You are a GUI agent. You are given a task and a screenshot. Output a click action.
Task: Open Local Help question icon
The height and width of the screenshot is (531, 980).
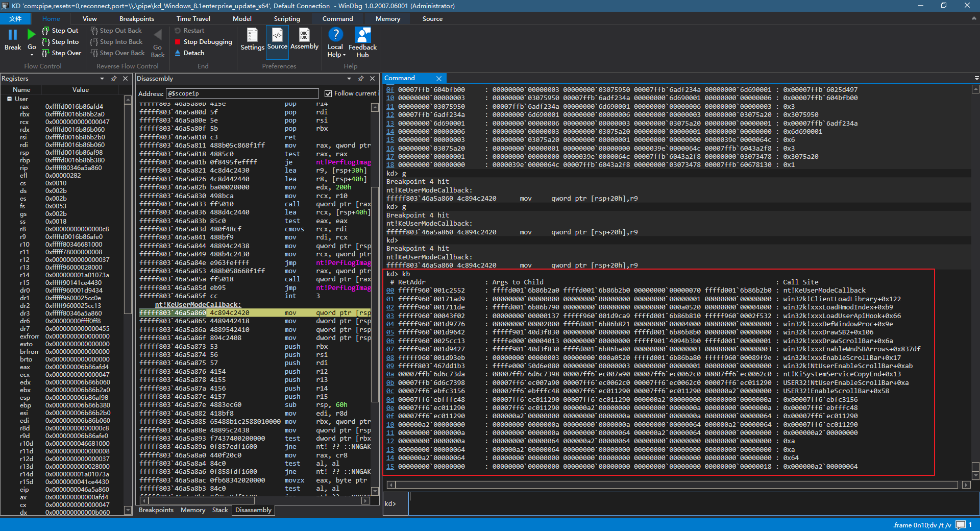coord(335,35)
